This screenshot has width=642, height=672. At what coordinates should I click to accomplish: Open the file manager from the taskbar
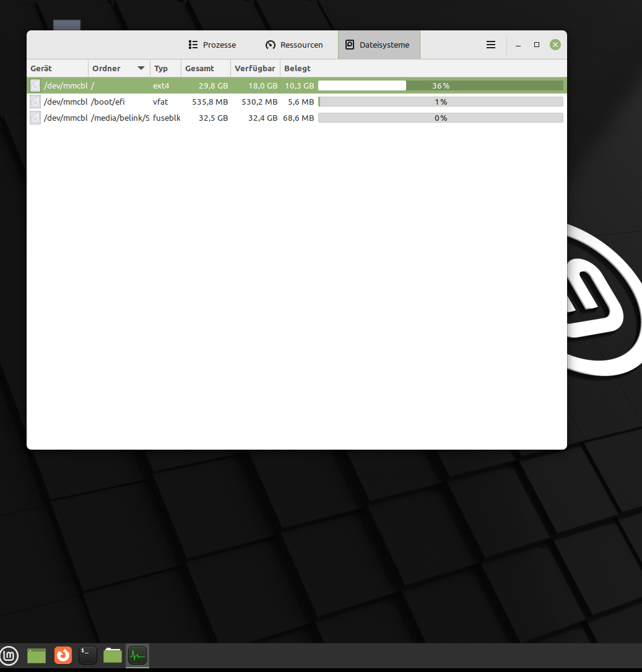113,655
